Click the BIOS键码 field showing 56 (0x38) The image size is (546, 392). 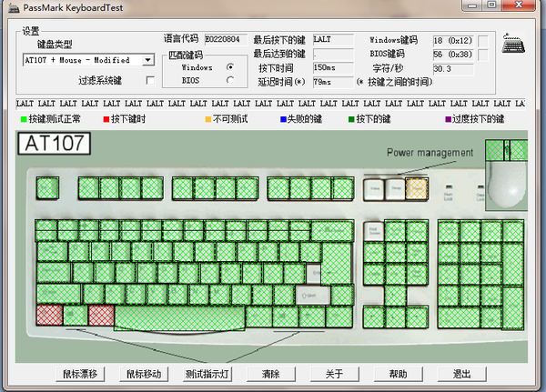point(453,55)
